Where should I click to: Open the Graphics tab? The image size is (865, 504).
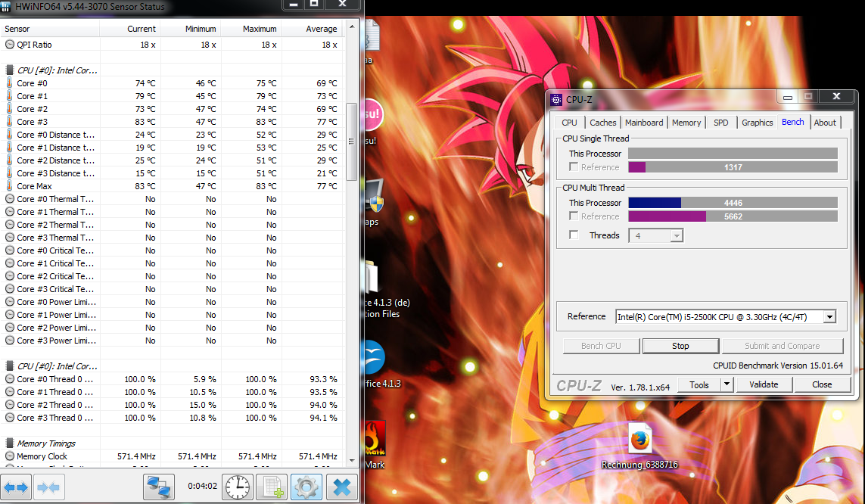coord(757,123)
